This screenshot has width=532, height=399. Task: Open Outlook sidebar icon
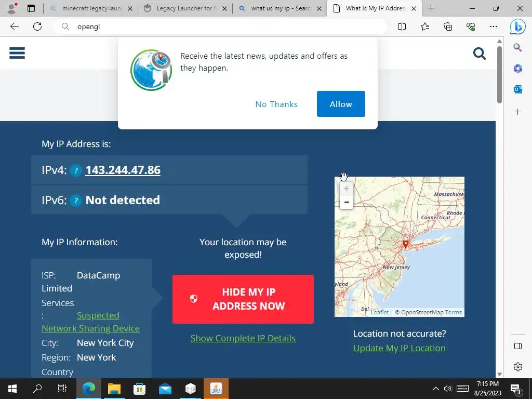pos(517,89)
